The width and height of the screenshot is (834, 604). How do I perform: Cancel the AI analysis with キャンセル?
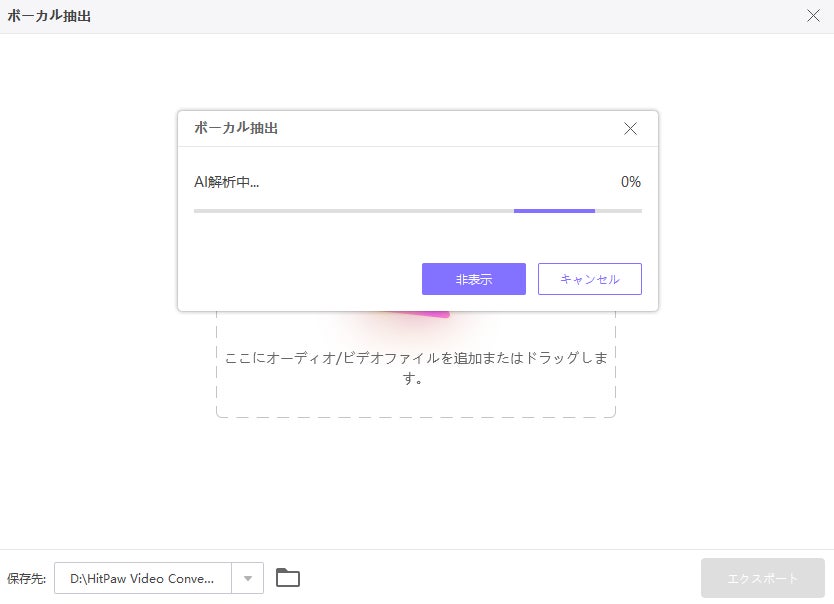pos(589,279)
